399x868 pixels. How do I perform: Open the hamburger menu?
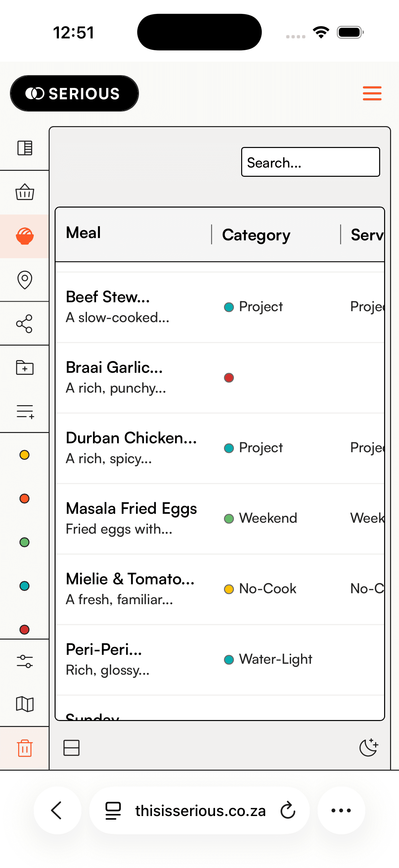(372, 93)
